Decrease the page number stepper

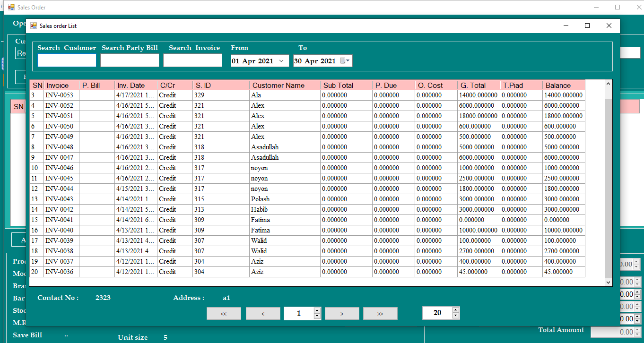(317, 316)
